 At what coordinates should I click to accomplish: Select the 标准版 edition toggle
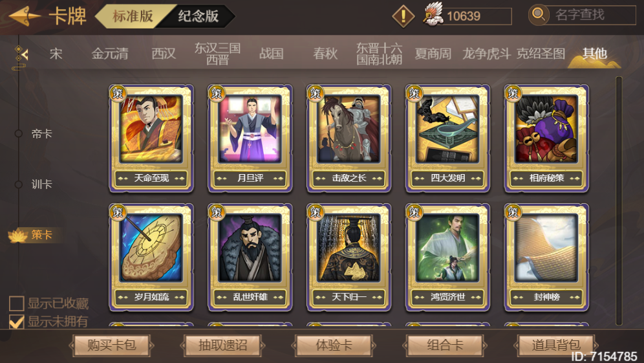pos(133,16)
